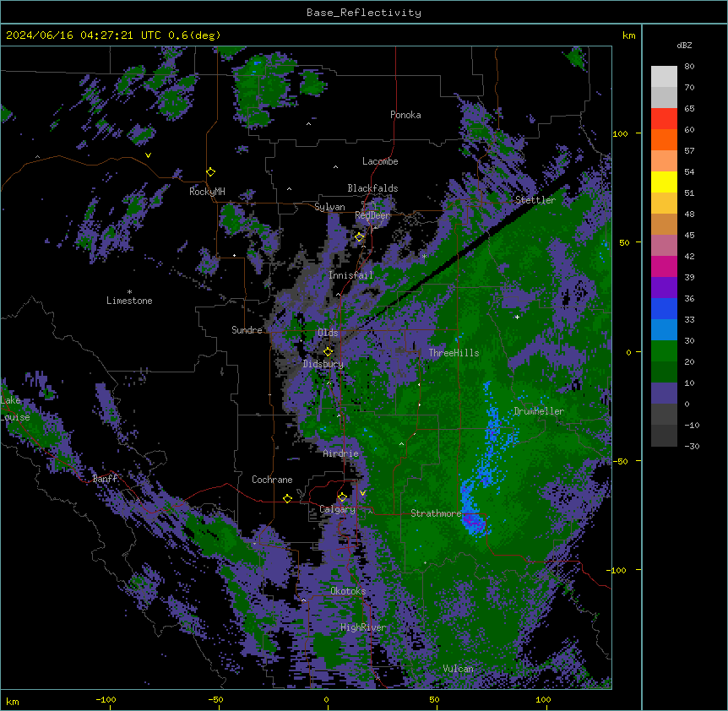Click the 57 value in the dBZ legend
The height and width of the screenshot is (711, 728).
point(689,151)
